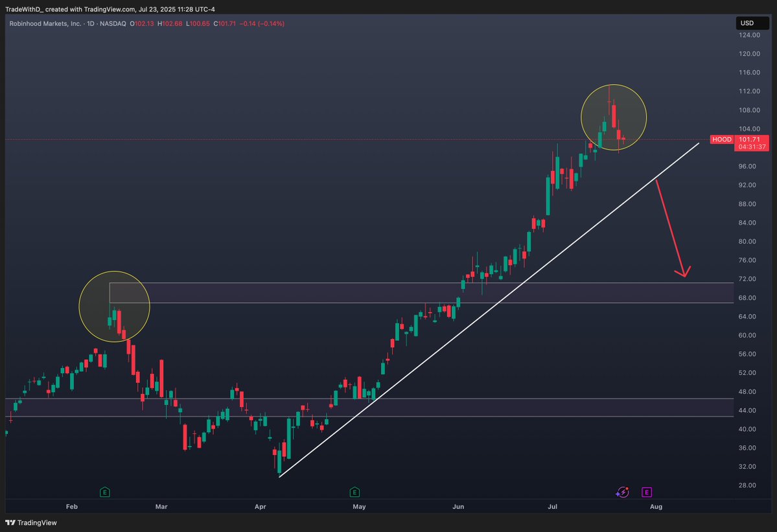
Task: Click the NASDAQ exchange label
Action: click(x=113, y=23)
